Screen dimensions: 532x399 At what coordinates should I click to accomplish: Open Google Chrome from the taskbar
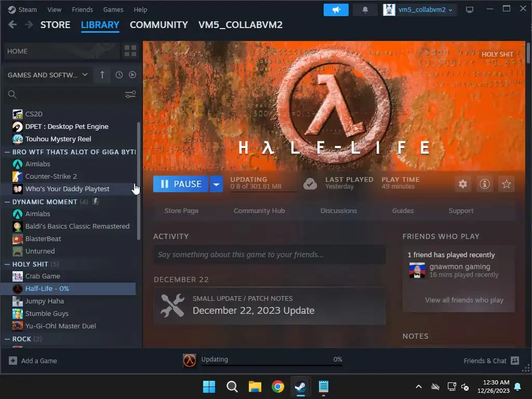(x=278, y=387)
